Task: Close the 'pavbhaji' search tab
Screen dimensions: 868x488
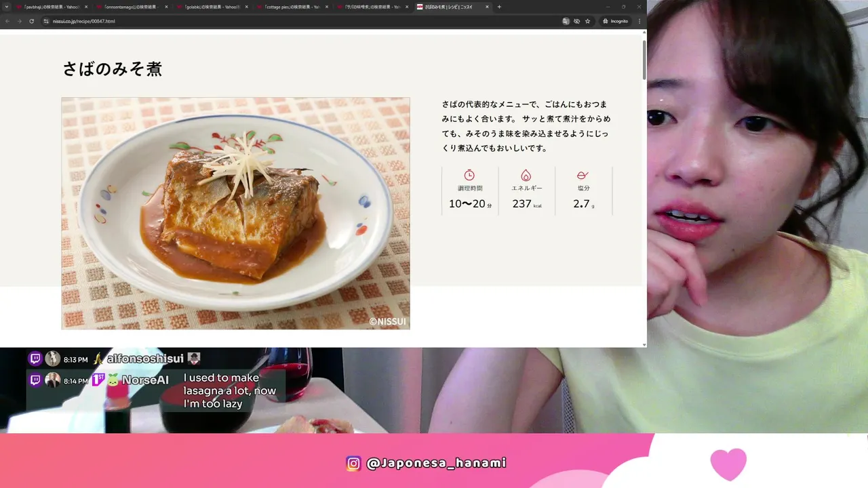Action: 86,7
